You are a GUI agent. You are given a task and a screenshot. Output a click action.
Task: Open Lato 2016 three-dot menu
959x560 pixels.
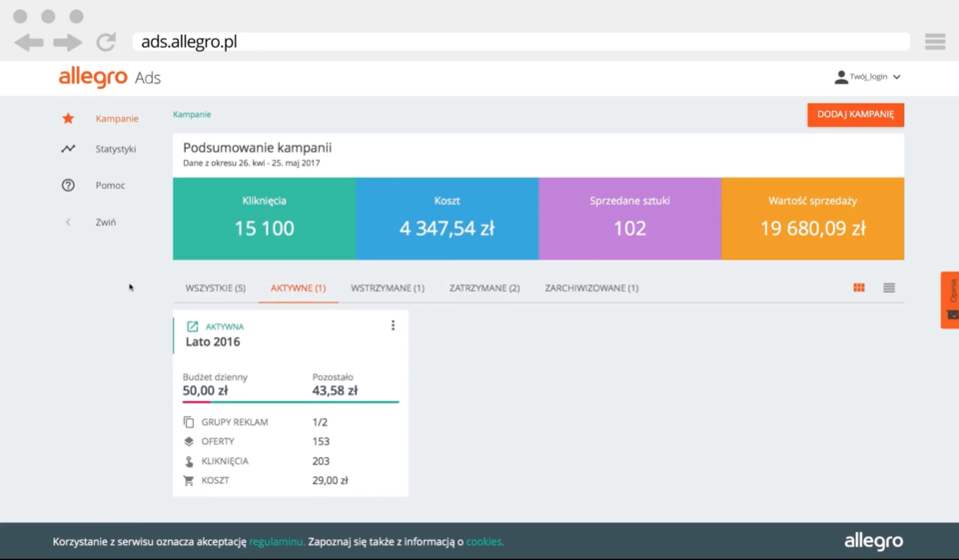(x=393, y=325)
